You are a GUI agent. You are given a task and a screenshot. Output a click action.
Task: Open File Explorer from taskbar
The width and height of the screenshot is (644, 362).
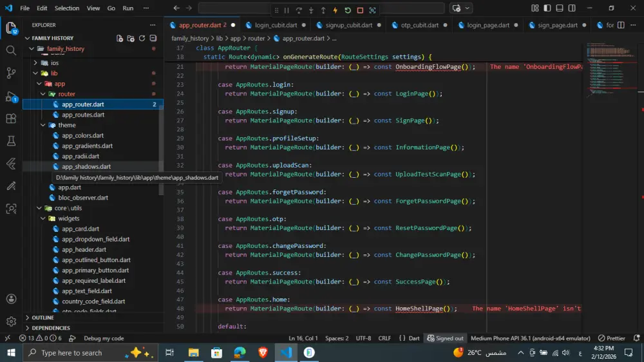(193, 352)
